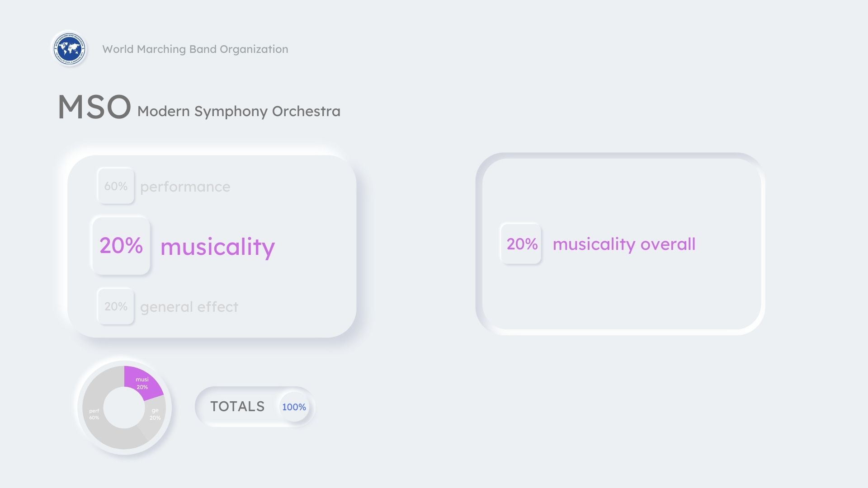Switch to the general effect category

pyautogui.click(x=189, y=307)
